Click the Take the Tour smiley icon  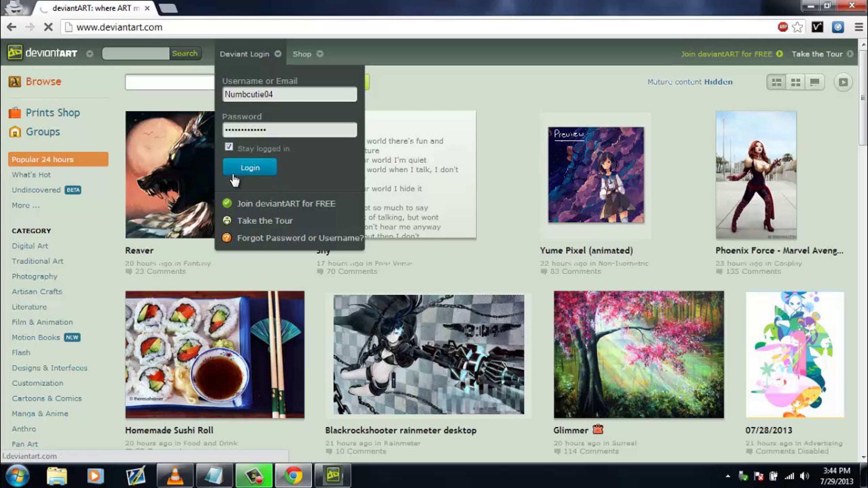point(227,221)
